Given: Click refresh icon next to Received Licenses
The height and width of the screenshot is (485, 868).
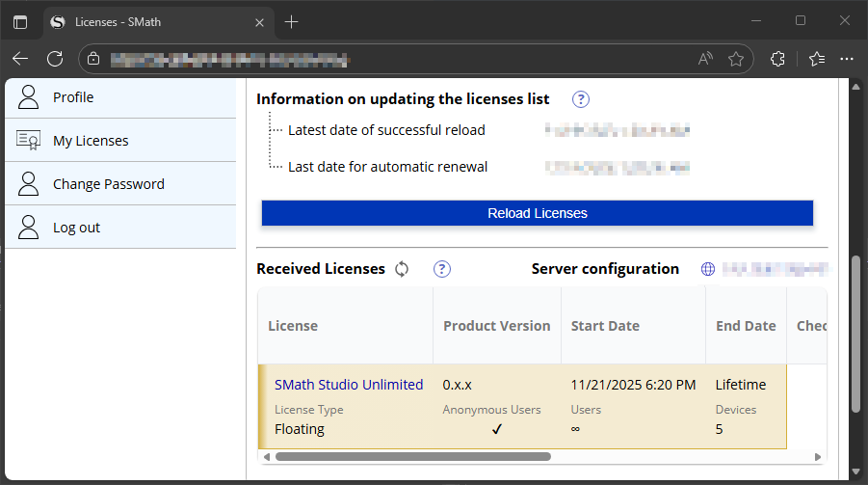Looking at the screenshot, I should (402, 269).
